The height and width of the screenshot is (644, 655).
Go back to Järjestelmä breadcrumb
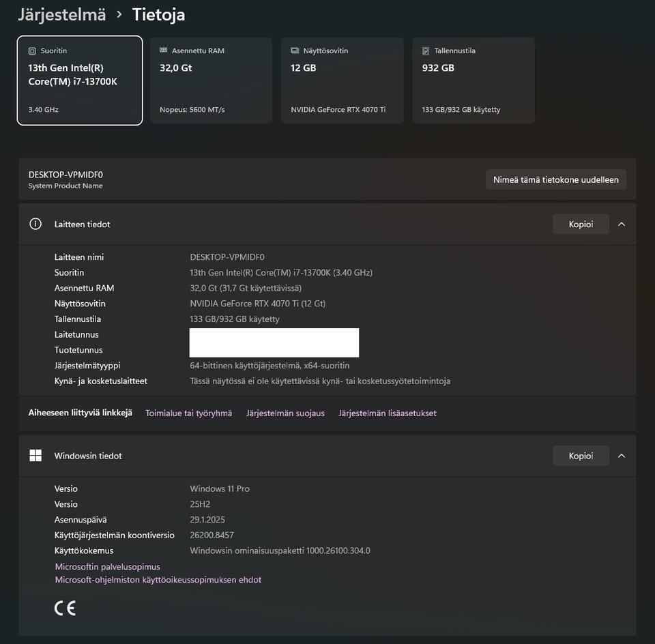(62, 14)
